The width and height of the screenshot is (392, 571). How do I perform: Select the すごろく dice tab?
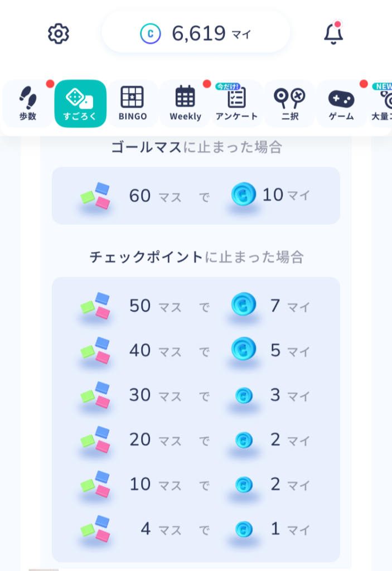[x=80, y=104]
